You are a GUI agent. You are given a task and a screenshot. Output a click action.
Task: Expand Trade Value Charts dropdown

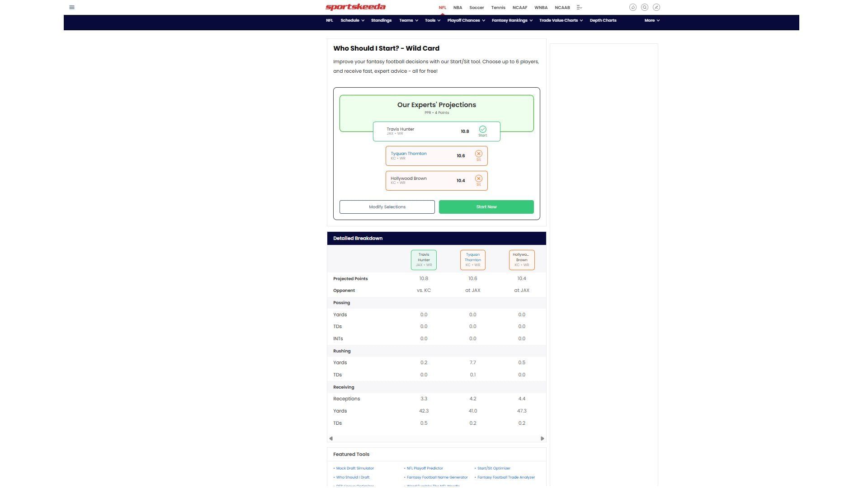coord(561,20)
